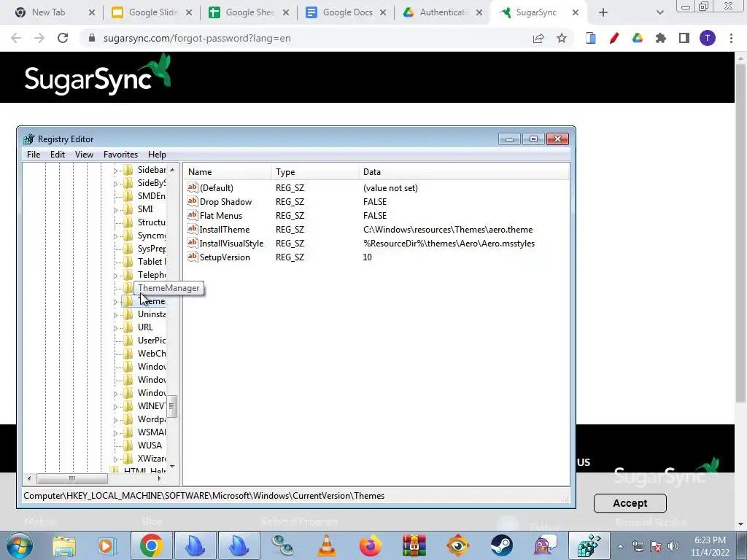The width and height of the screenshot is (747, 560).
Task: Expand the WSMAN registry key
Action: 115,433
